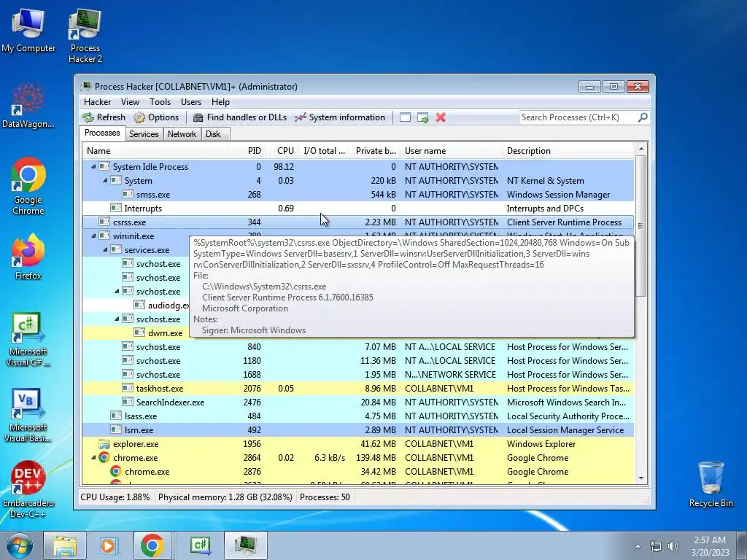The image size is (747, 560).
Task: Open the Users menu
Action: (x=191, y=102)
